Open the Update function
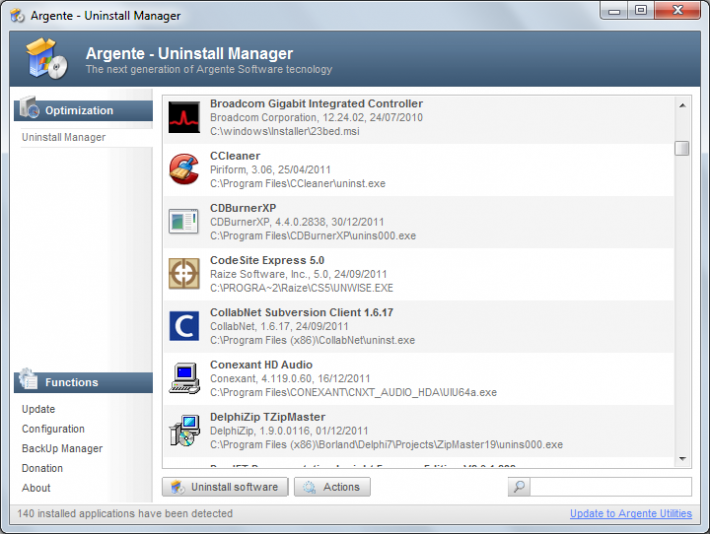The image size is (710, 534). click(x=38, y=409)
